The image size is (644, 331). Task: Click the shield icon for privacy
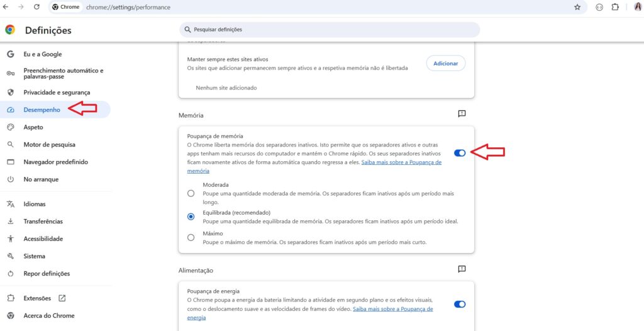(x=11, y=93)
